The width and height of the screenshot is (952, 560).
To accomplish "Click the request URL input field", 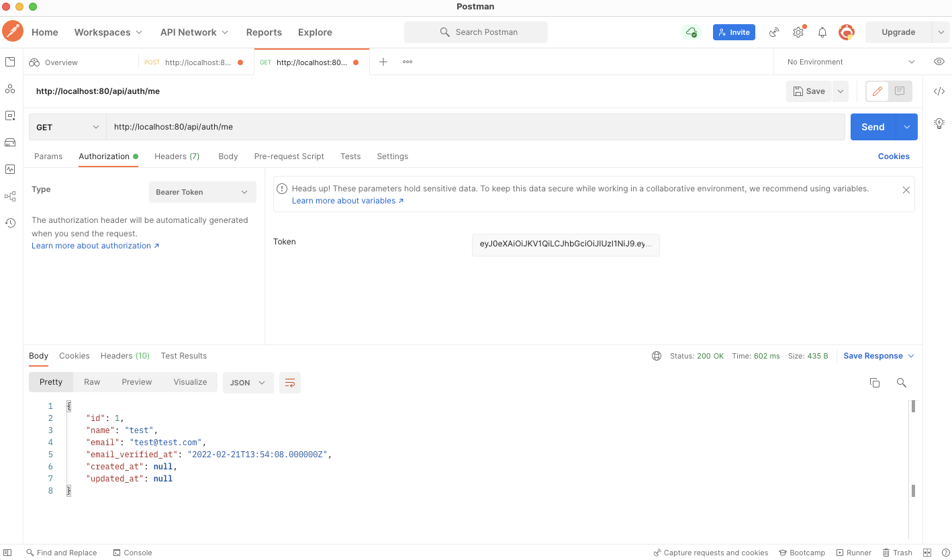I will [x=475, y=127].
